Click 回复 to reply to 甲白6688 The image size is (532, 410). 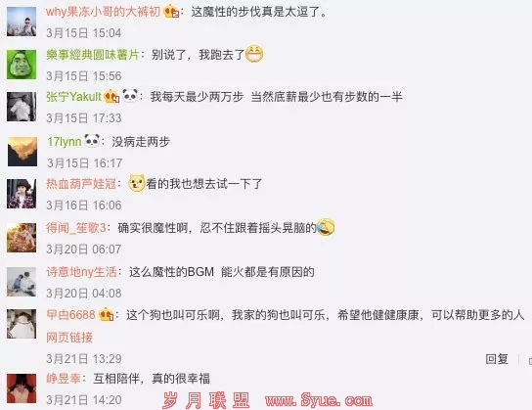(x=497, y=359)
